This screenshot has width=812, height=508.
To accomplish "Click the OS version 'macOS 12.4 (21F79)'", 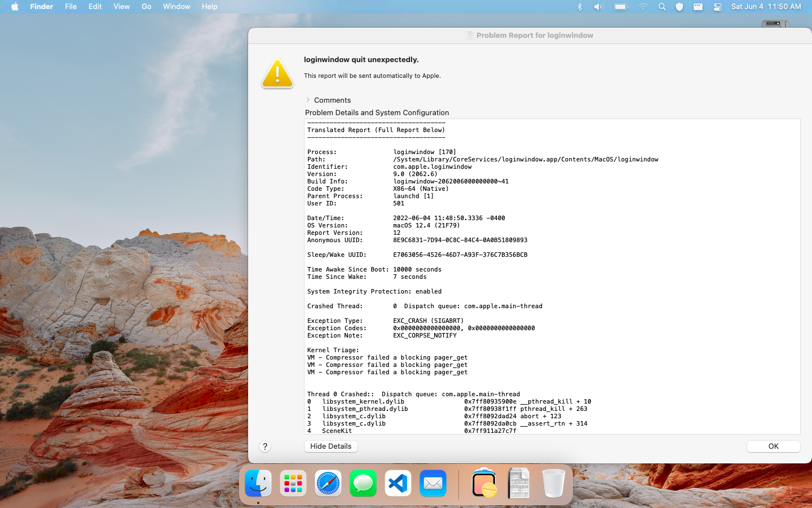I will pyautogui.click(x=427, y=226).
